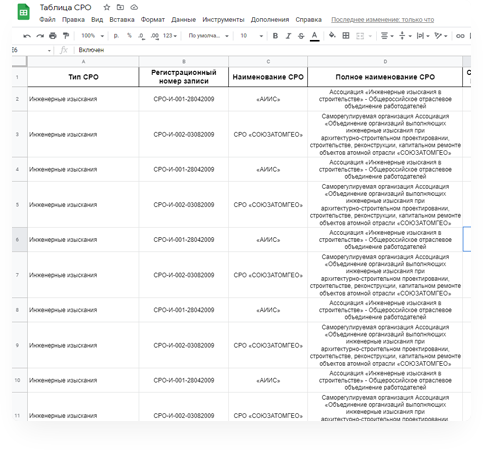Open the zoom 100% dropdown

pyautogui.click(x=93, y=36)
